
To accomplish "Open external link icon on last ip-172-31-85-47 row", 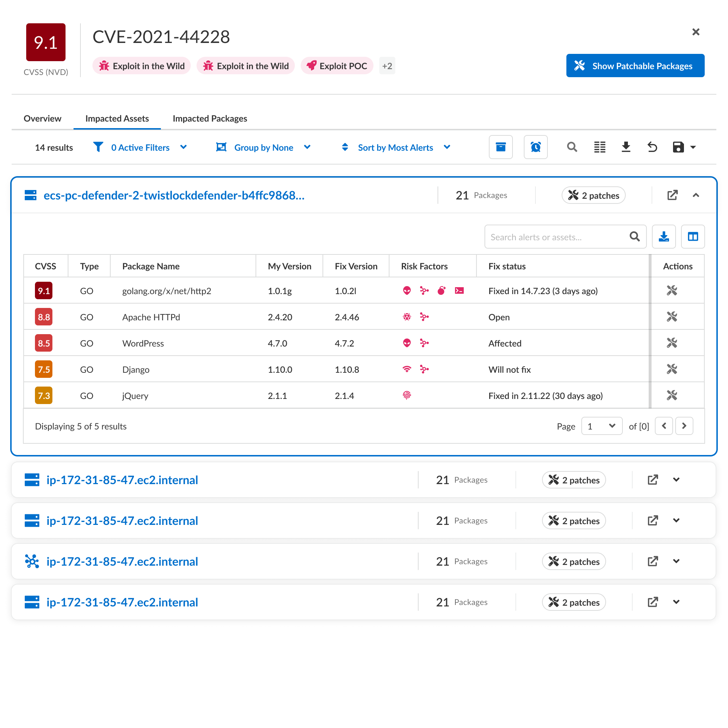I will [x=653, y=602].
